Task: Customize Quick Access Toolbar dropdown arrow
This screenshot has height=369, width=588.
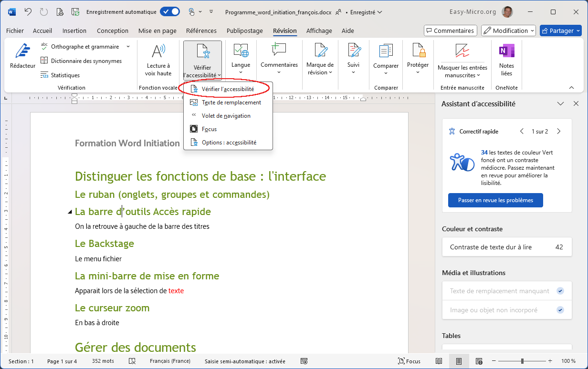Action: pos(211,12)
